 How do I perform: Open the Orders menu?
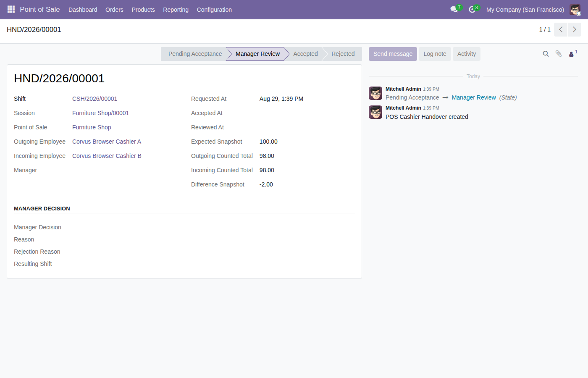[114, 9]
